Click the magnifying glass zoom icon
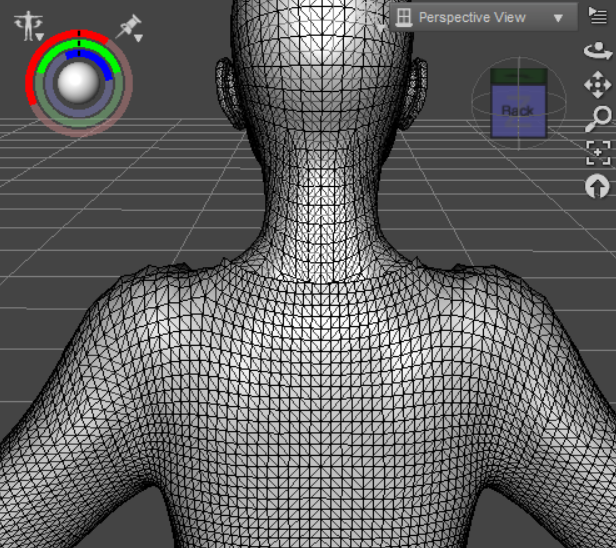This screenshot has width=616, height=548. pyautogui.click(x=597, y=120)
